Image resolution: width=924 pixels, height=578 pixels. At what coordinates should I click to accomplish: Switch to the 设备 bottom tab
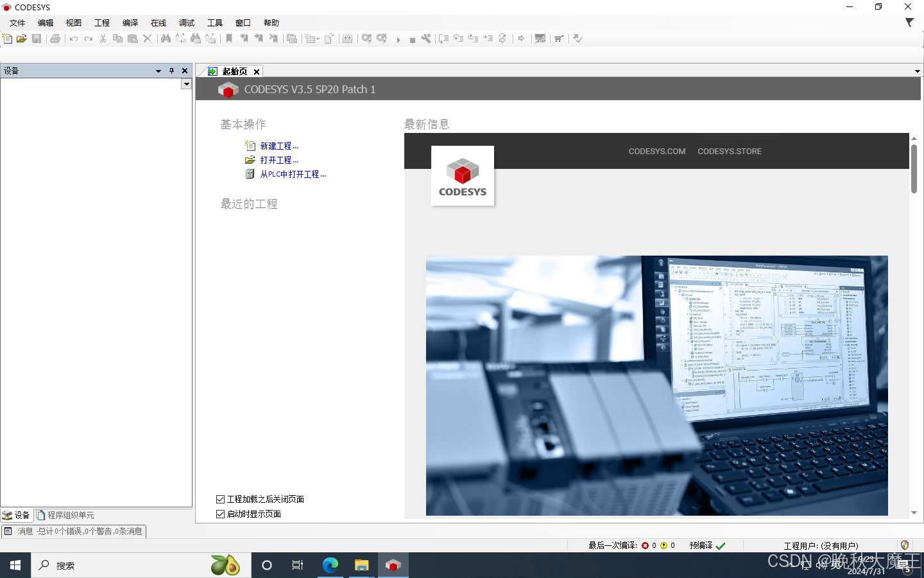(16, 515)
